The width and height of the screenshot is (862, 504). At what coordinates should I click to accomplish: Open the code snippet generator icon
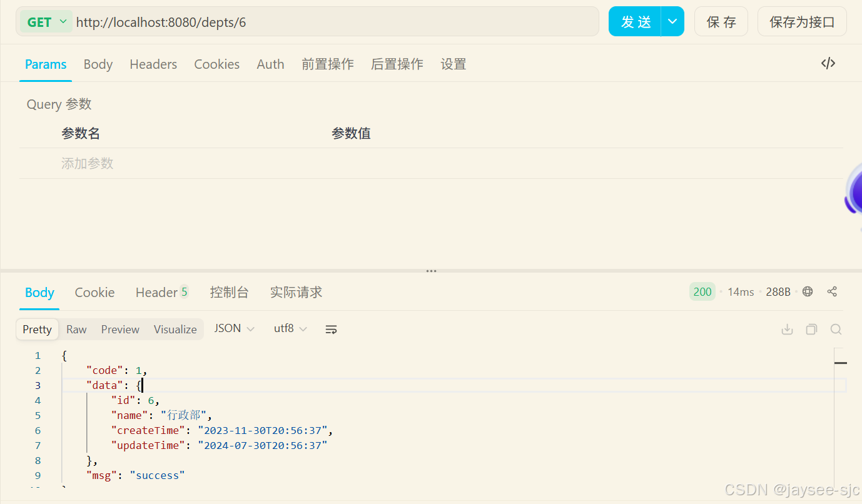(x=828, y=63)
